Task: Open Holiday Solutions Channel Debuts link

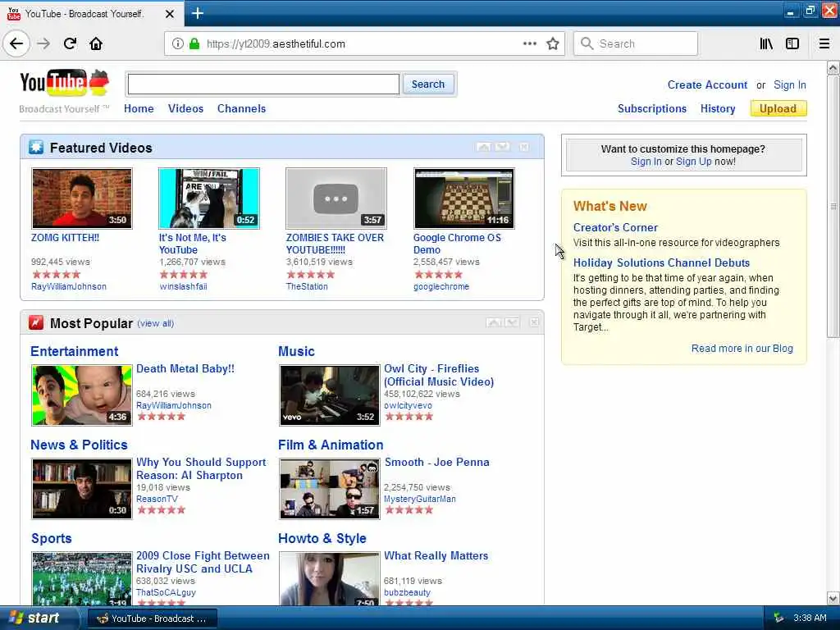Action: (662, 262)
